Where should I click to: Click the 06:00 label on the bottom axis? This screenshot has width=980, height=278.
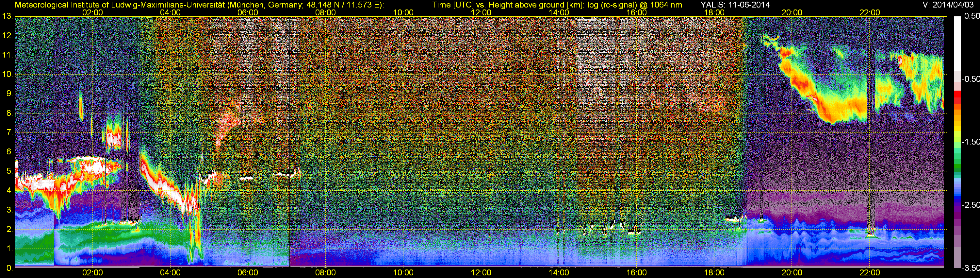[x=248, y=273]
